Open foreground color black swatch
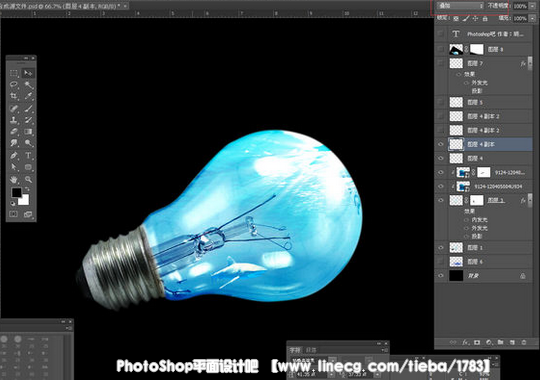 pyautogui.click(x=16, y=193)
